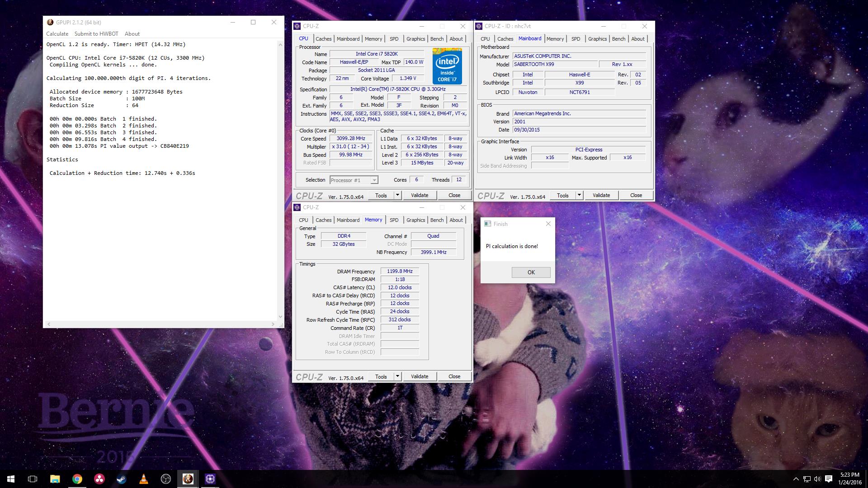The height and width of the screenshot is (488, 868).
Task: Switch to Graphics tab in Memory window
Action: click(416, 220)
